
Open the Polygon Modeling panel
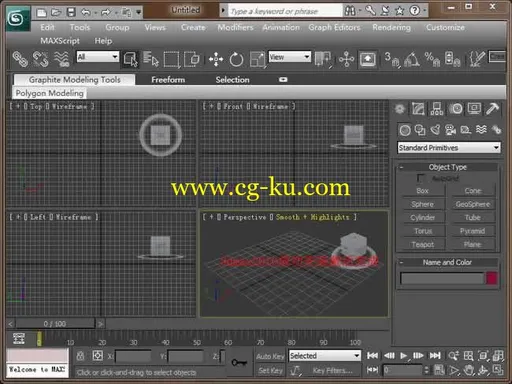[50, 93]
